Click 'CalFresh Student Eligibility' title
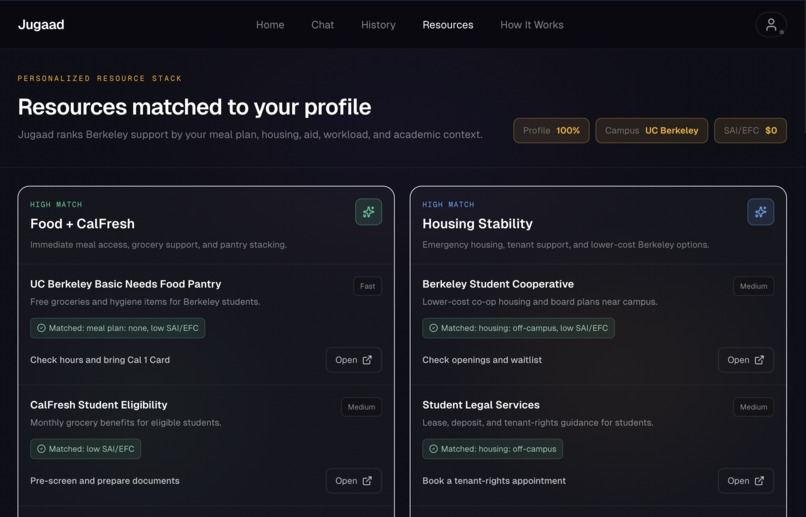 [x=99, y=405]
